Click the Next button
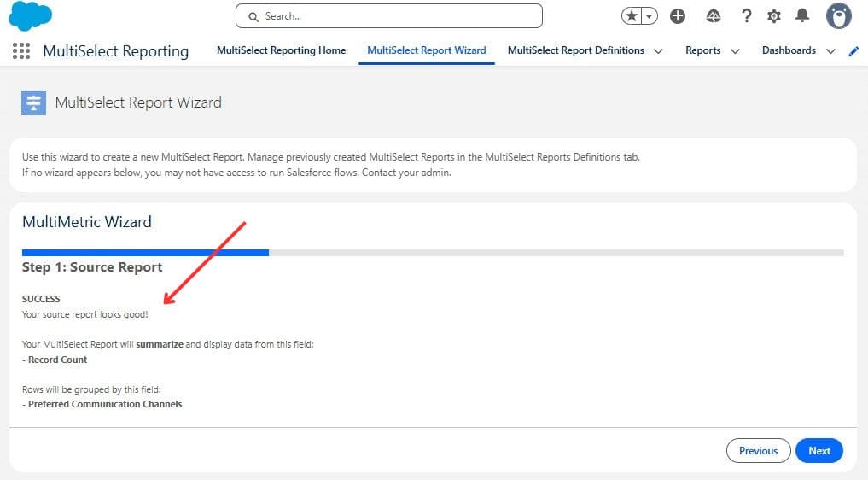The width and height of the screenshot is (868, 480). point(819,451)
